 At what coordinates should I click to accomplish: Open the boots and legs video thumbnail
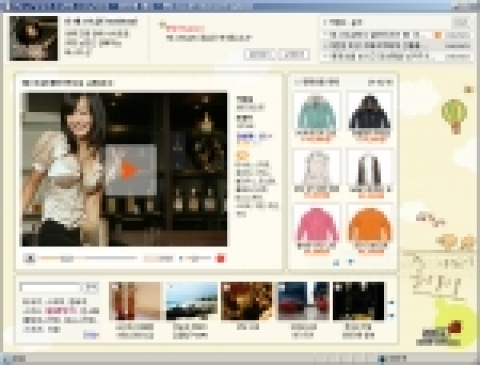click(x=135, y=301)
